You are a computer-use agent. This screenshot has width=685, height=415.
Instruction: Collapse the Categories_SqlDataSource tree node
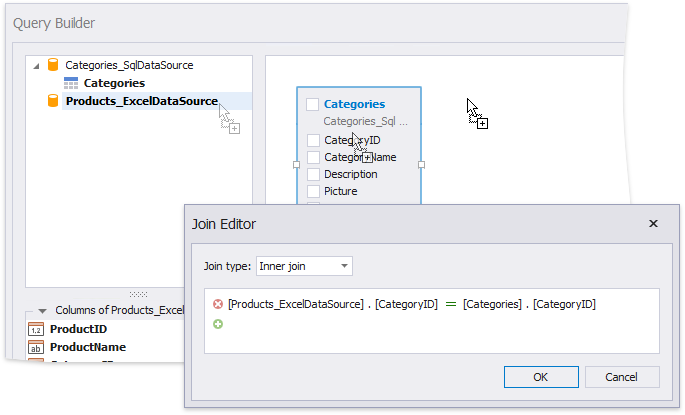[37, 66]
